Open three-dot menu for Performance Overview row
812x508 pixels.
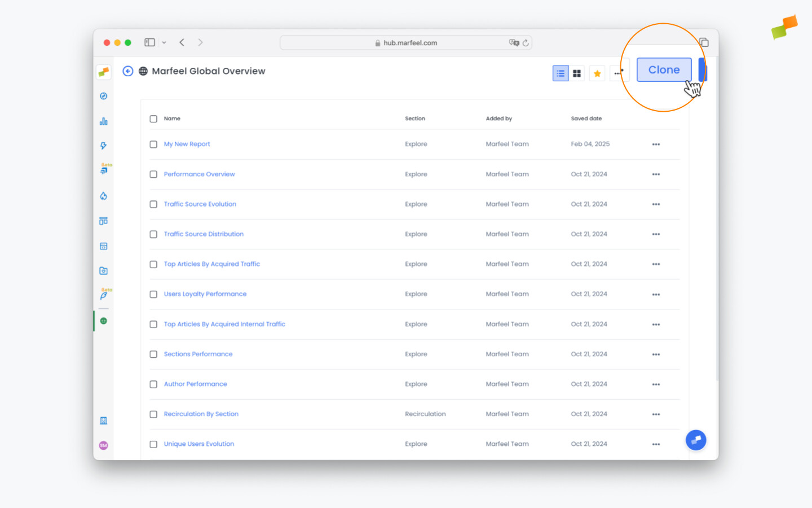(656, 174)
